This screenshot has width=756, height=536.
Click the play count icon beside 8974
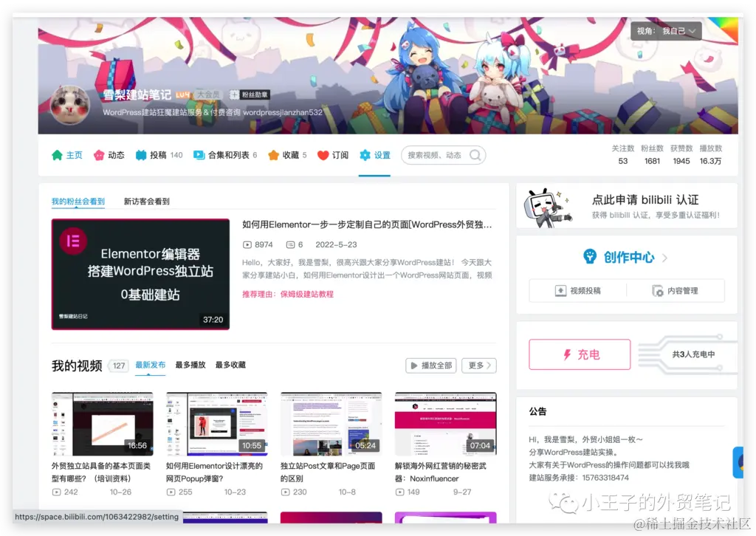point(247,245)
